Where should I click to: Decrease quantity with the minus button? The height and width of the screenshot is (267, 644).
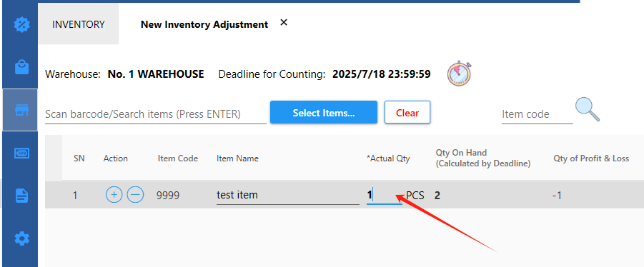click(x=135, y=194)
